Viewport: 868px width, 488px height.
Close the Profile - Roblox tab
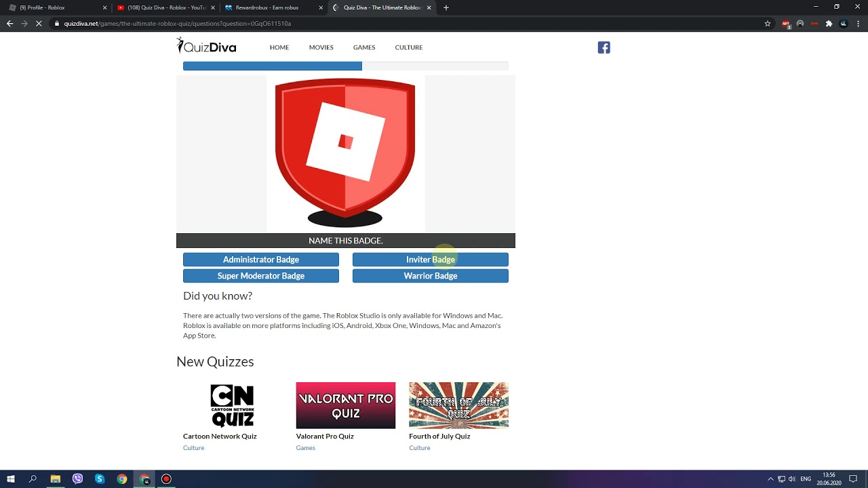pos(104,7)
